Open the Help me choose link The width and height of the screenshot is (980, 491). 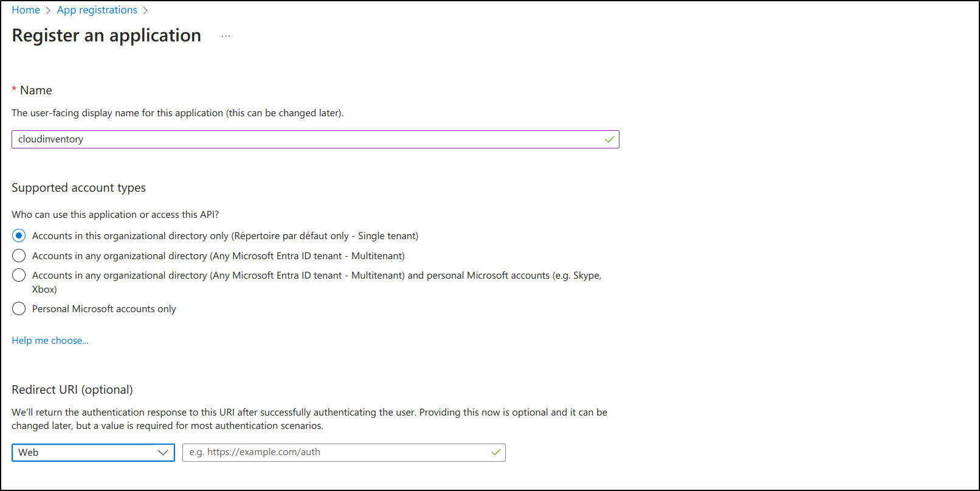[50, 341]
